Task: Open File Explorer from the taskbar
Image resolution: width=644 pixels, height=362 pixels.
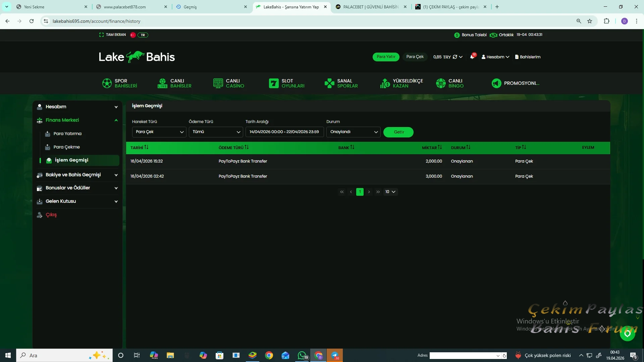Action: (170, 355)
